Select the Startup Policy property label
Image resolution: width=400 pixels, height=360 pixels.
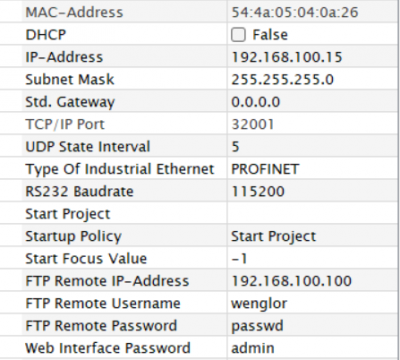coord(73,237)
